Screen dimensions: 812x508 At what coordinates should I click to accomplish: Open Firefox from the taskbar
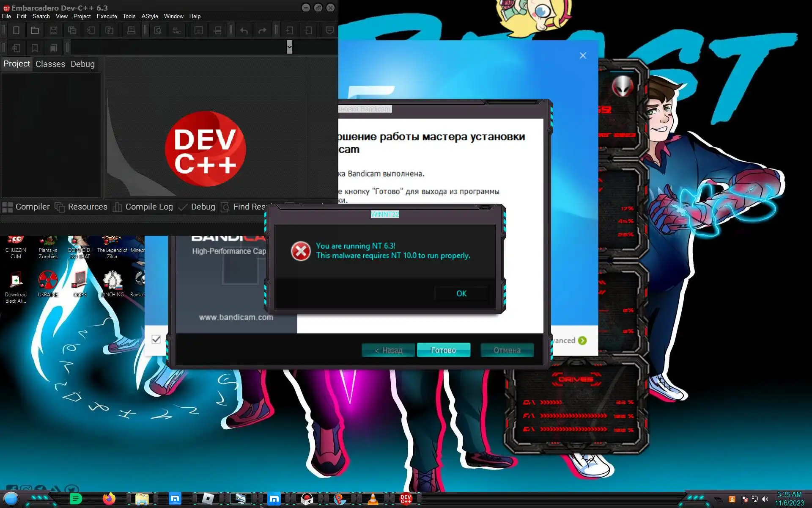pos(109,499)
